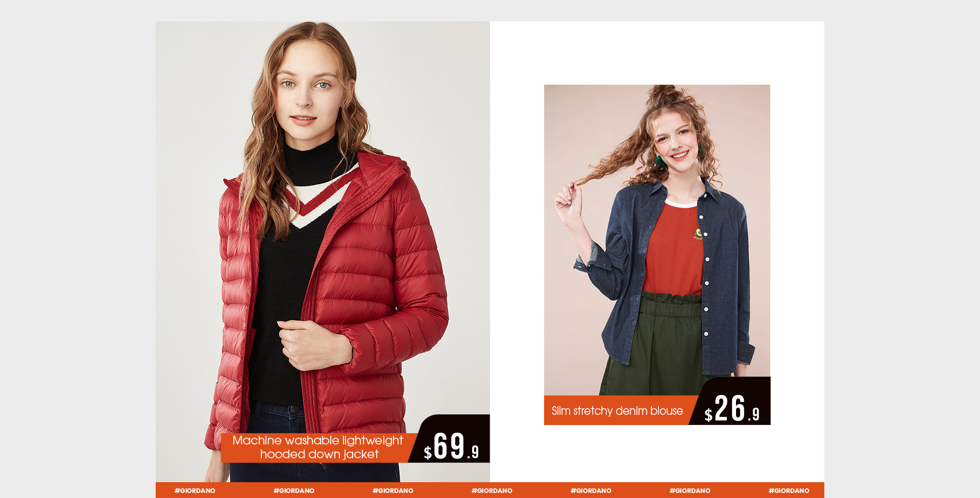The height and width of the screenshot is (498, 980).
Task: Click the green earring on the denim model
Action: click(660, 162)
